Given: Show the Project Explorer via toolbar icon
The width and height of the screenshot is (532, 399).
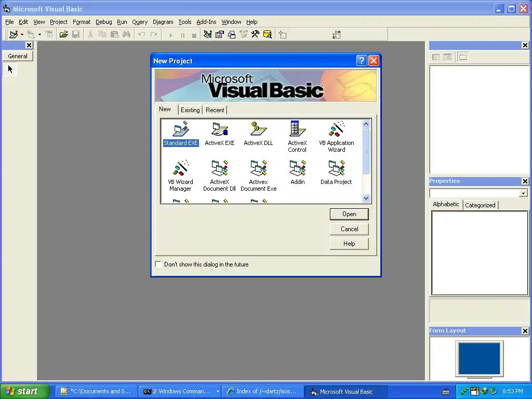Looking at the screenshot, I should [x=208, y=34].
